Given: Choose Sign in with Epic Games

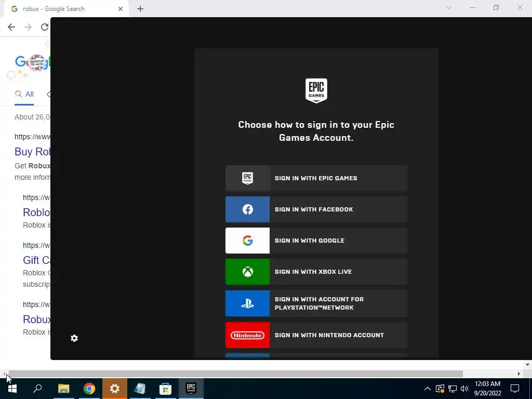Looking at the screenshot, I should [316, 178].
